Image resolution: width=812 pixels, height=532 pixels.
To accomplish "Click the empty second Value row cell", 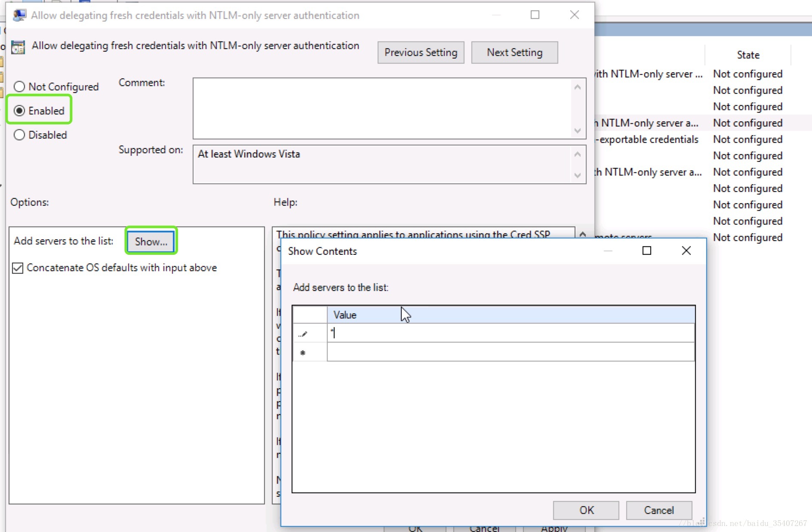I will (x=511, y=352).
